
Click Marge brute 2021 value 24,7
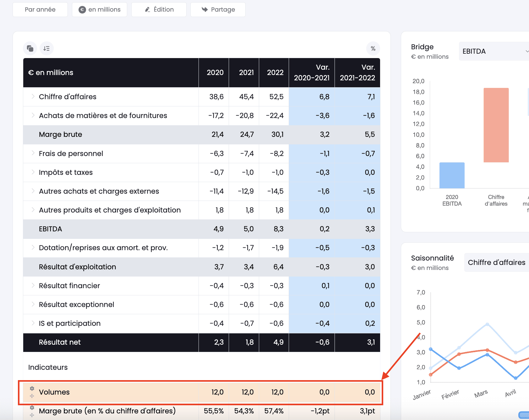(247, 134)
